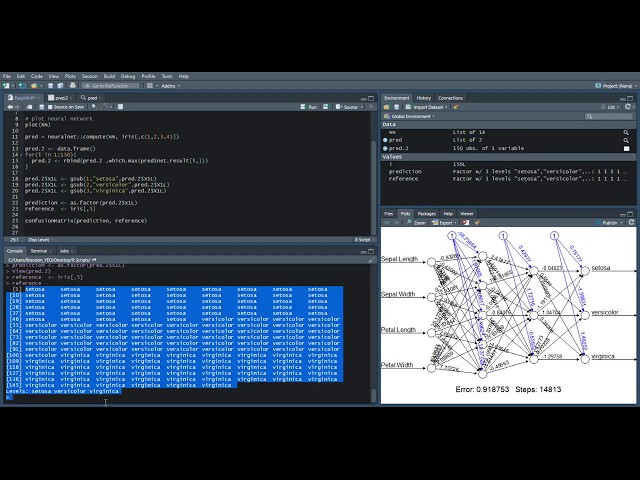
Task: Open the List view mode dropdown
Action: (611, 107)
